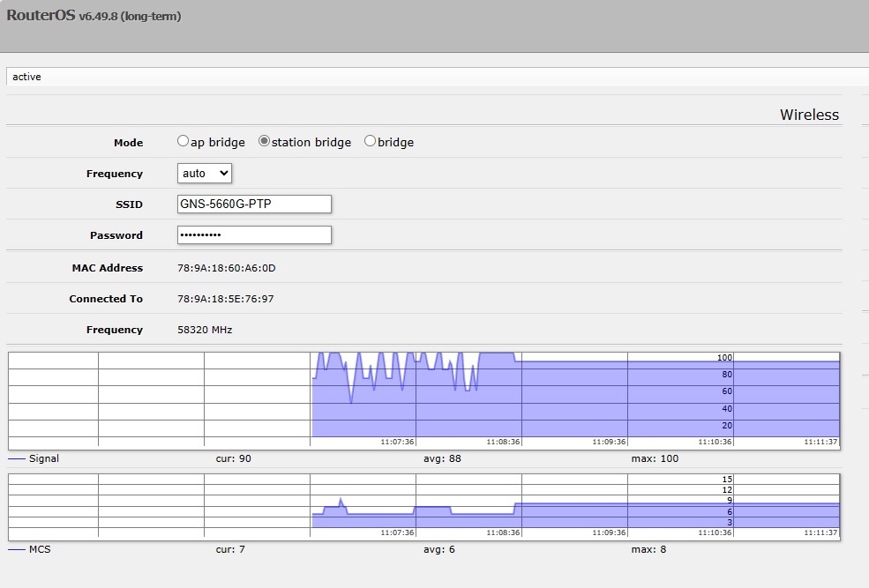
Task: Click the Signal cur: 90 reading
Action: point(233,459)
